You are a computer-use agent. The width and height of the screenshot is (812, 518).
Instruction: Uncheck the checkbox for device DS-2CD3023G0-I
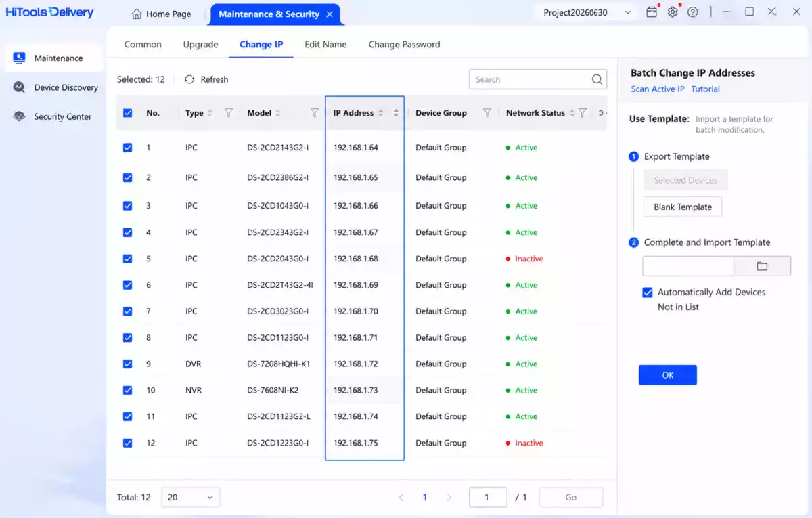(128, 311)
